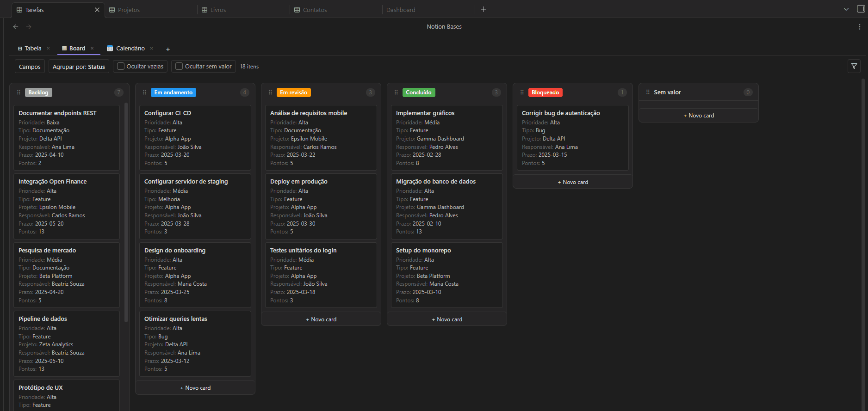
Task: Open the Corrigir bug de autenticação card
Action: (573, 138)
